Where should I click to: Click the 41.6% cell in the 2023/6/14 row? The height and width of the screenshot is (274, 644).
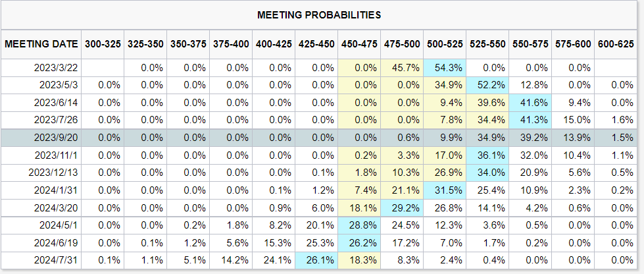530,103
